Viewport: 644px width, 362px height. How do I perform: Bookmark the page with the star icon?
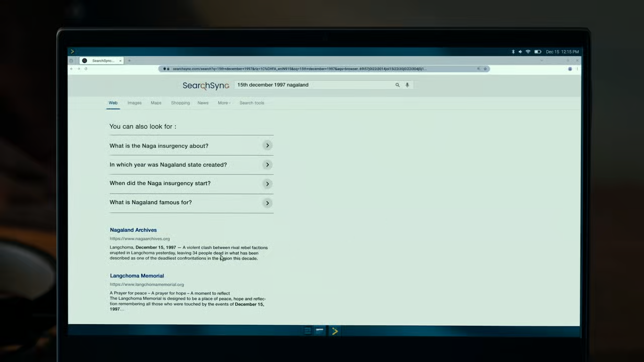tap(485, 69)
